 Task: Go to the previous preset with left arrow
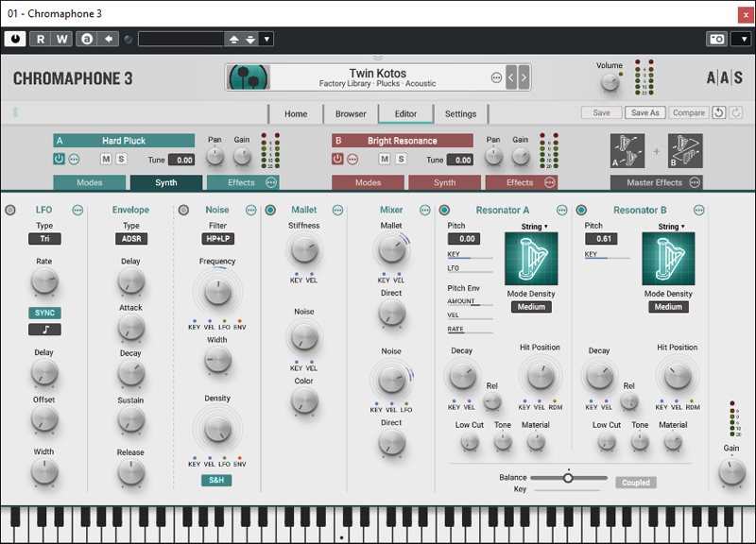tap(511, 77)
